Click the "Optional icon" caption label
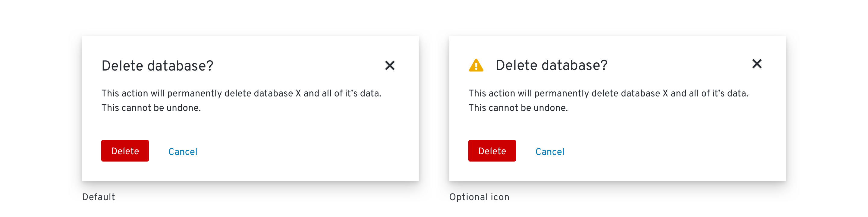868x217 pixels. [x=479, y=197]
